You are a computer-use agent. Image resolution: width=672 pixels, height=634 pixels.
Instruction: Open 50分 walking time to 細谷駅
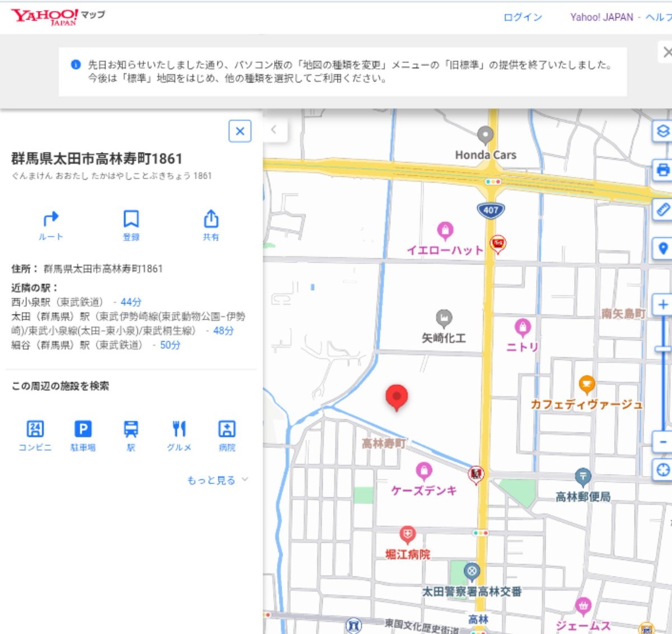(170, 345)
